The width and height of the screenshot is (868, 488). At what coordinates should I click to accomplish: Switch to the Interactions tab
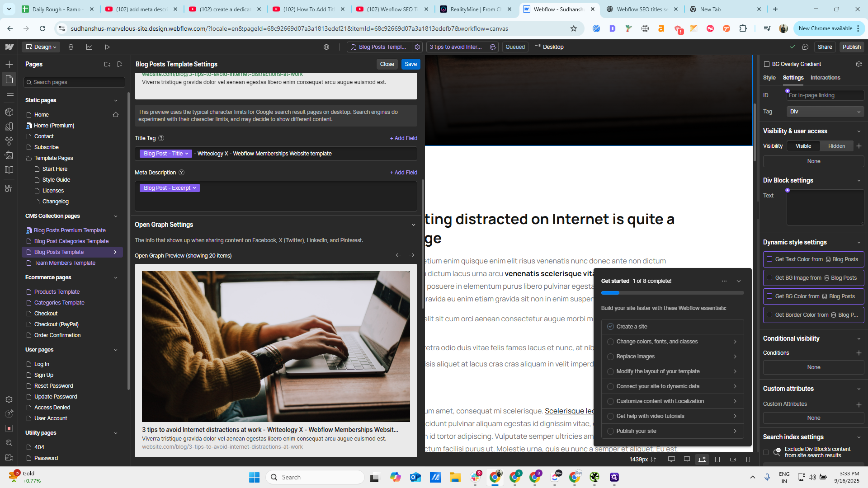point(825,78)
